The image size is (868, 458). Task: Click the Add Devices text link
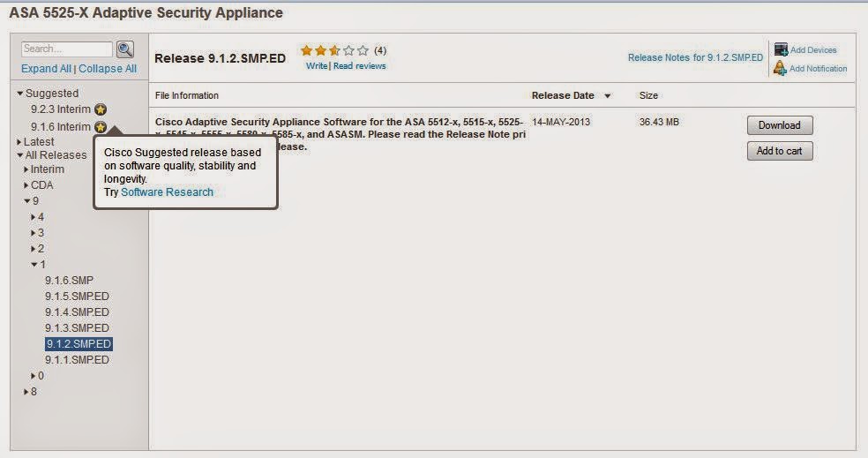click(x=813, y=49)
